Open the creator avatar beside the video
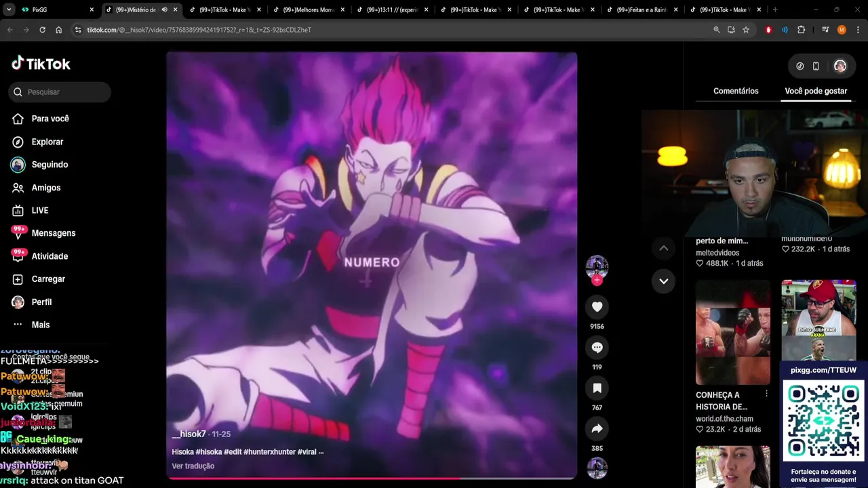The height and width of the screenshot is (488, 868). click(x=597, y=267)
